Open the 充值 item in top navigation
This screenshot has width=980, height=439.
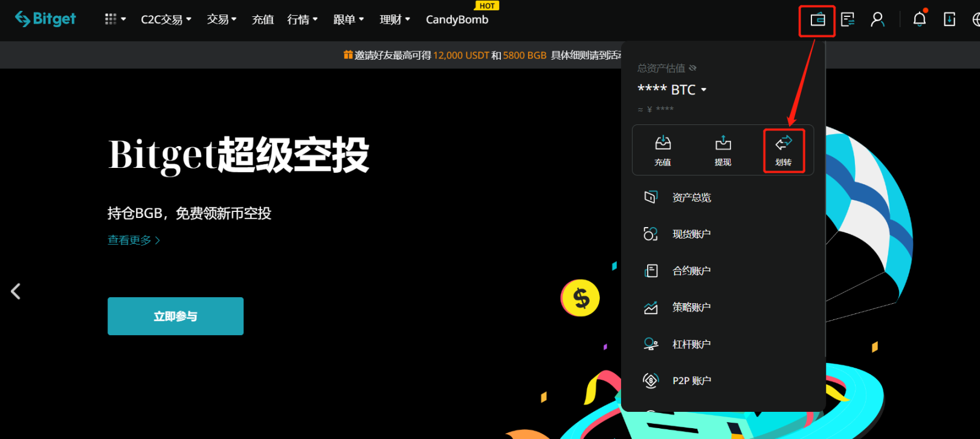(x=263, y=20)
